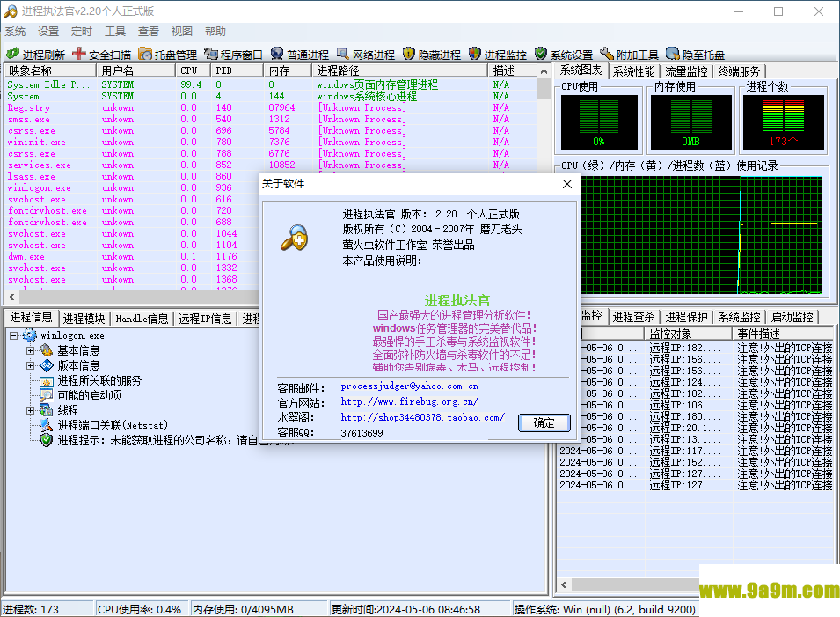Open the http://www.firebug.org.cn/ link
This screenshot has height=617, width=840.
[410, 401]
